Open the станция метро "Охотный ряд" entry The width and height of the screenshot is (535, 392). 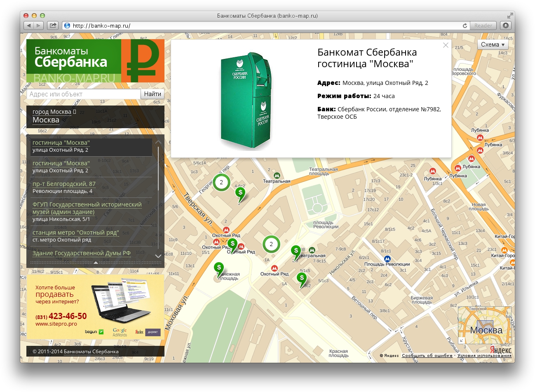coord(76,232)
